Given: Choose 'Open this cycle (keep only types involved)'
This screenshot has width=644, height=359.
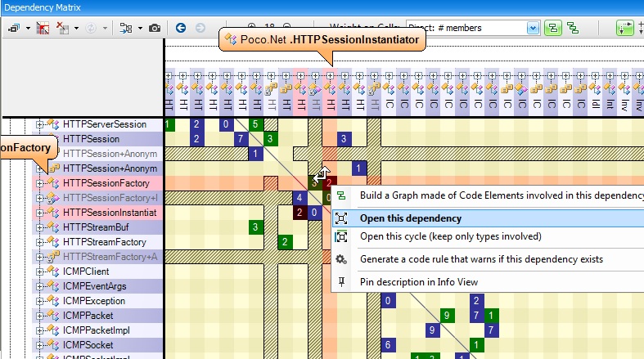Looking at the screenshot, I should (x=450, y=236).
